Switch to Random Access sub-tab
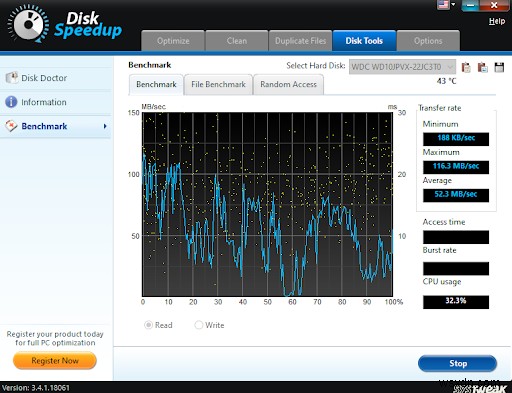This screenshot has width=512, height=393. pos(288,85)
